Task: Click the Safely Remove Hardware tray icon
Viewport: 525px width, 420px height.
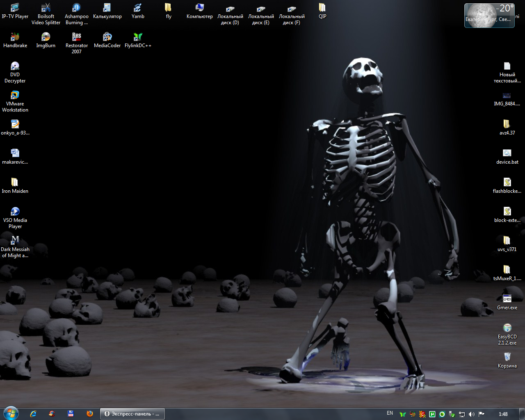Action: (452, 414)
